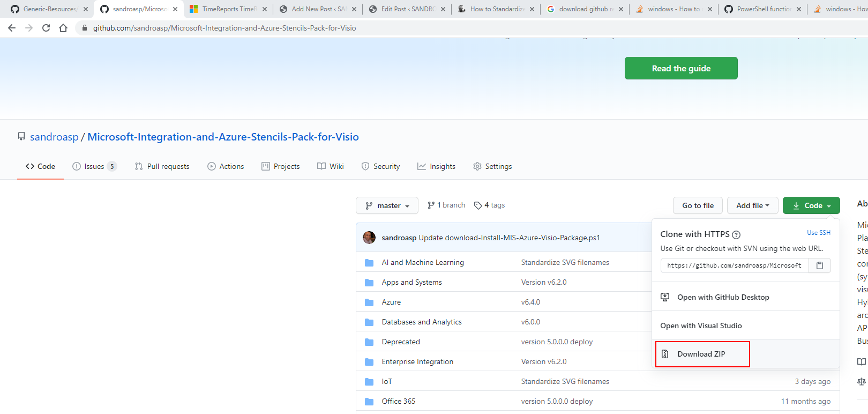Open the Security tab
Screen dimensions: 868x414
click(x=380, y=166)
